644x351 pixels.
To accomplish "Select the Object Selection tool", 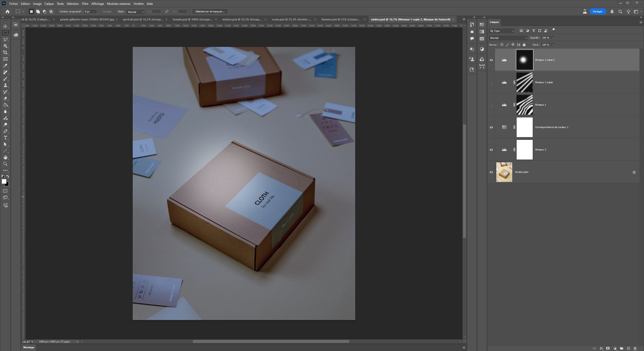I will tap(5, 46).
